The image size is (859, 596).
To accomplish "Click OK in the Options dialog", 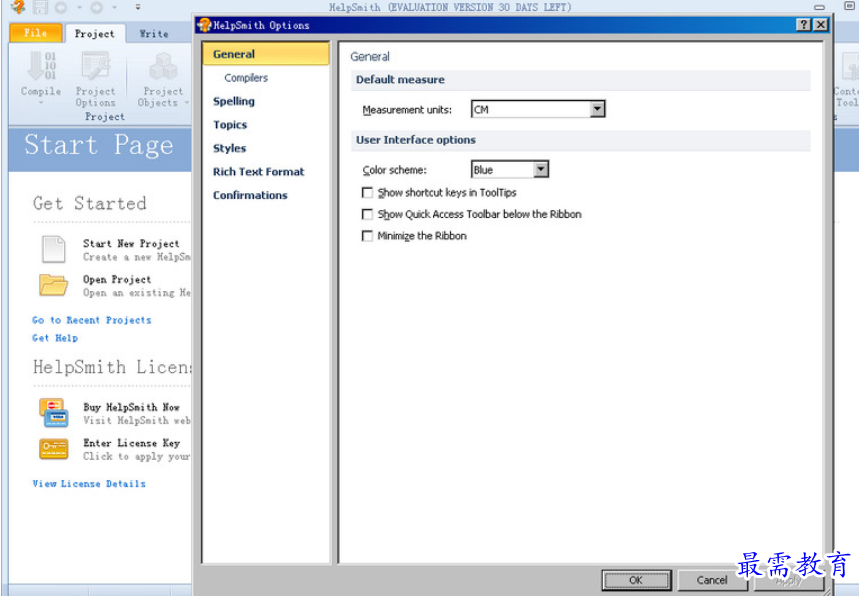I will (x=636, y=580).
